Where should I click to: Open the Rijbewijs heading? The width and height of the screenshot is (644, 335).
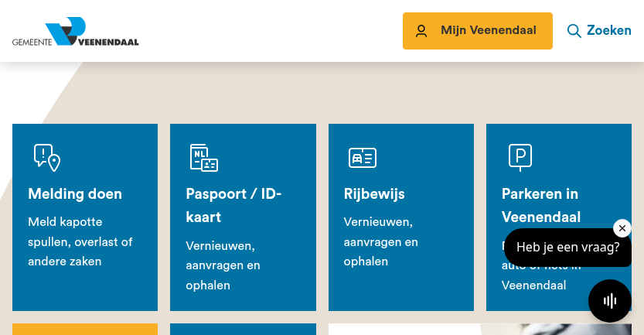pyautogui.click(x=374, y=193)
